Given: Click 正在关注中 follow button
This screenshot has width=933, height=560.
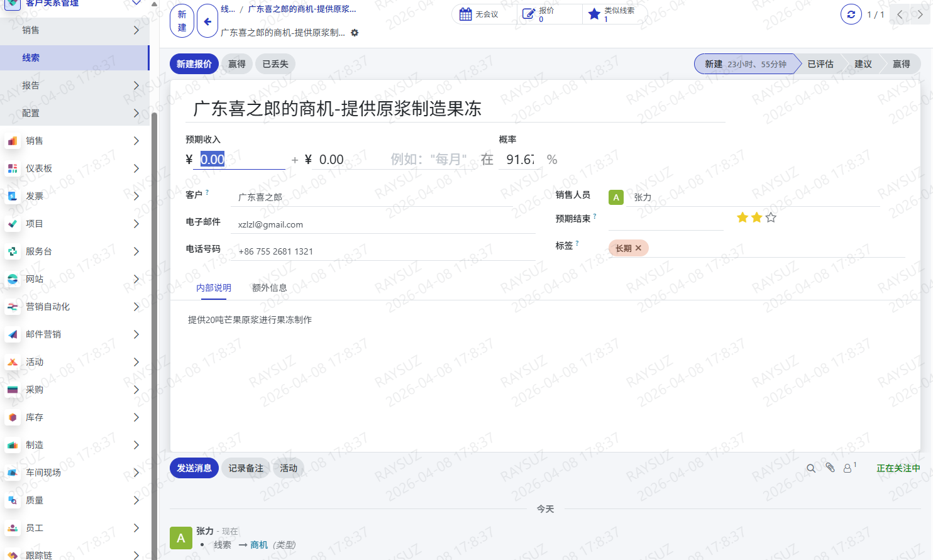Looking at the screenshot, I should pyautogui.click(x=898, y=468).
